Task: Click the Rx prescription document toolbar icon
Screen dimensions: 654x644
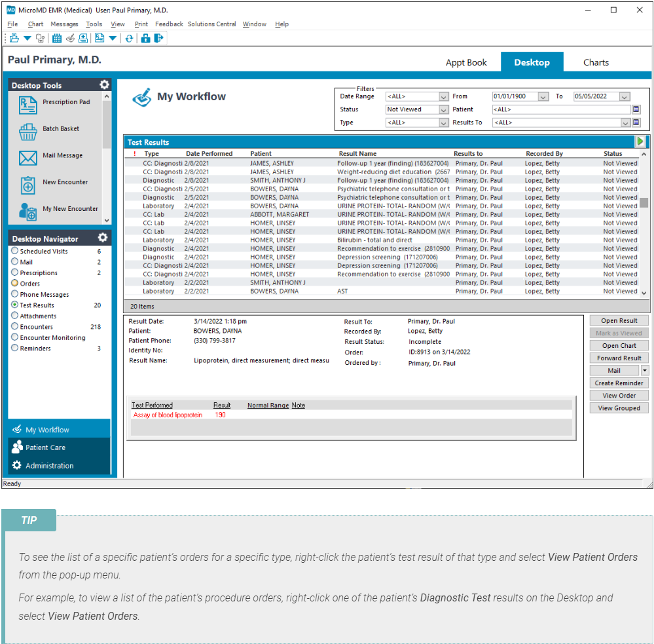Action: [x=100, y=39]
